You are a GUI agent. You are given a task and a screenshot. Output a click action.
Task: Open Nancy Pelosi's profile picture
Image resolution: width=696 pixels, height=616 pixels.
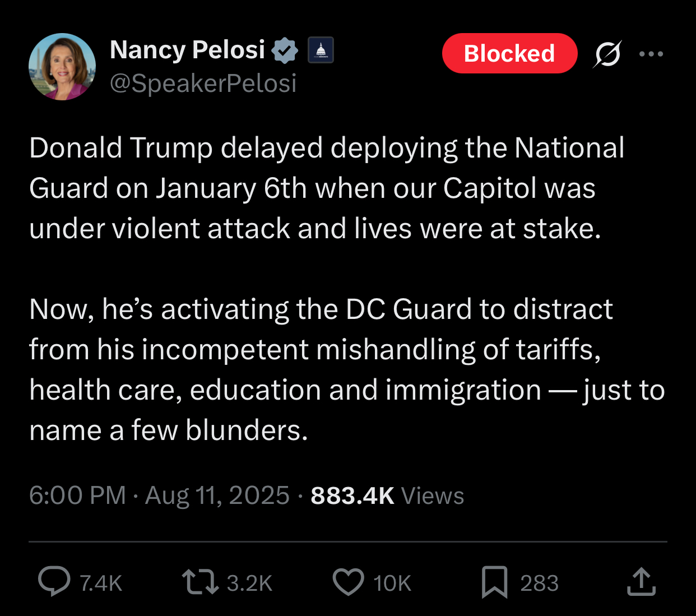62,67
